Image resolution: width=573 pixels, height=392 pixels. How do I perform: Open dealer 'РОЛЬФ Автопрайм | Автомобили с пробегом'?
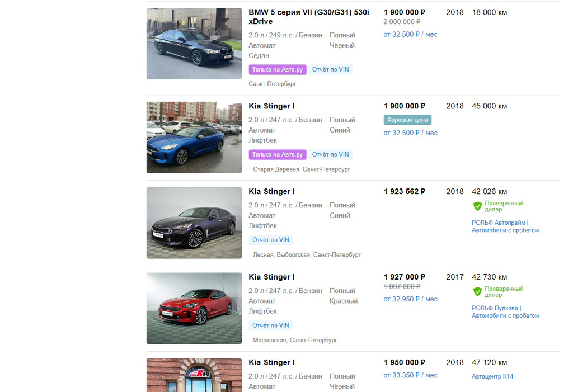coord(505,226)
